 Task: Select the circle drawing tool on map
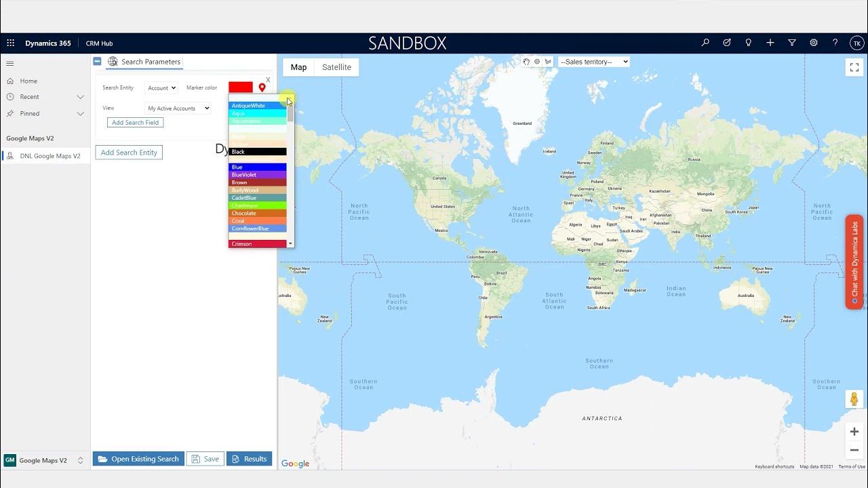point(537,62)
